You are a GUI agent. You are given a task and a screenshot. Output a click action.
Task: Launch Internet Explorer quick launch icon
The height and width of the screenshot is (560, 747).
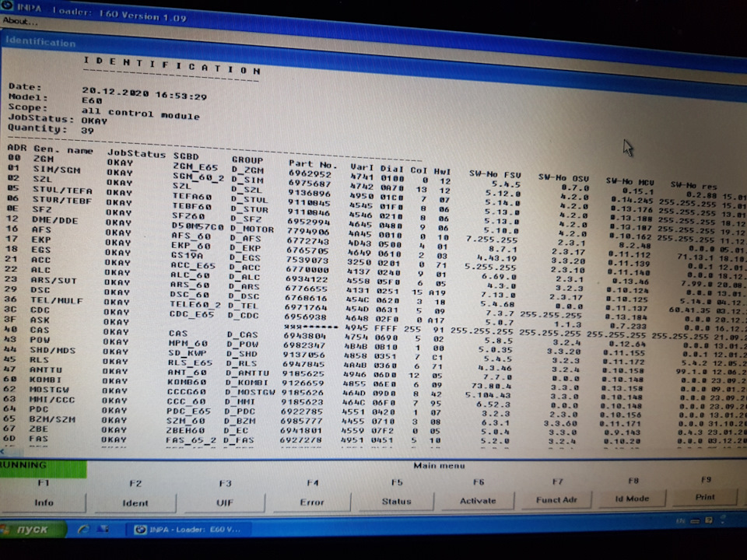(x=84, y=529)
